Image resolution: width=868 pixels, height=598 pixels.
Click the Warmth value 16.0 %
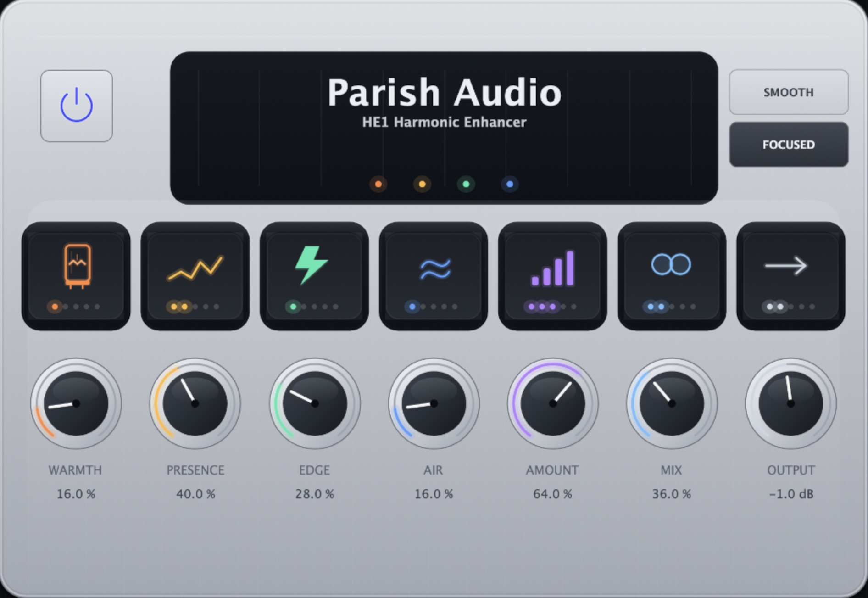(76, 494)
